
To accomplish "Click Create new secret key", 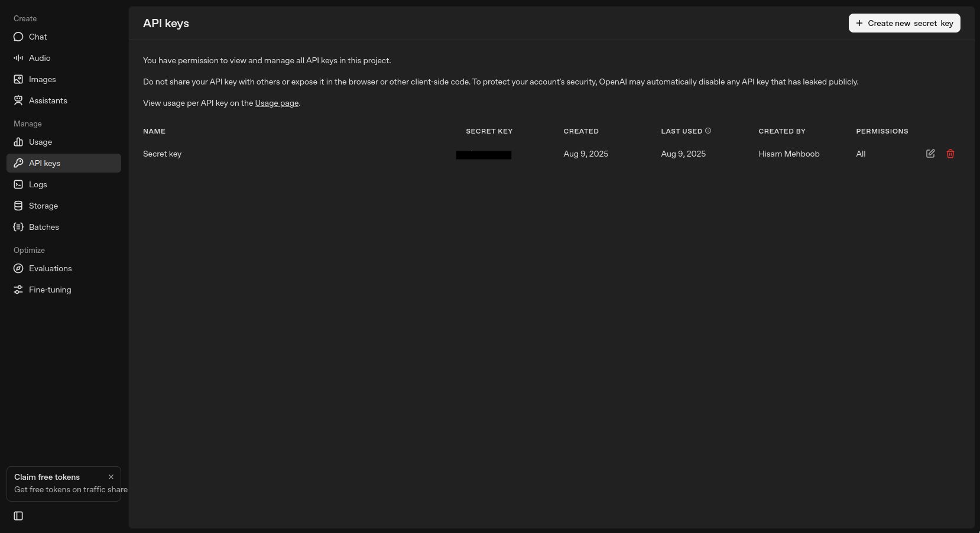I will tap(904, 23).
